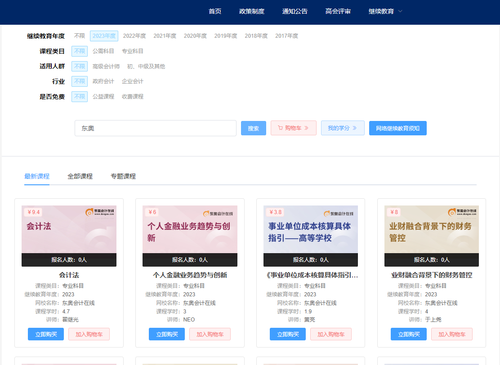Select the 2021年度 year filter
The image size is (500, 365).
click(165, 36)
